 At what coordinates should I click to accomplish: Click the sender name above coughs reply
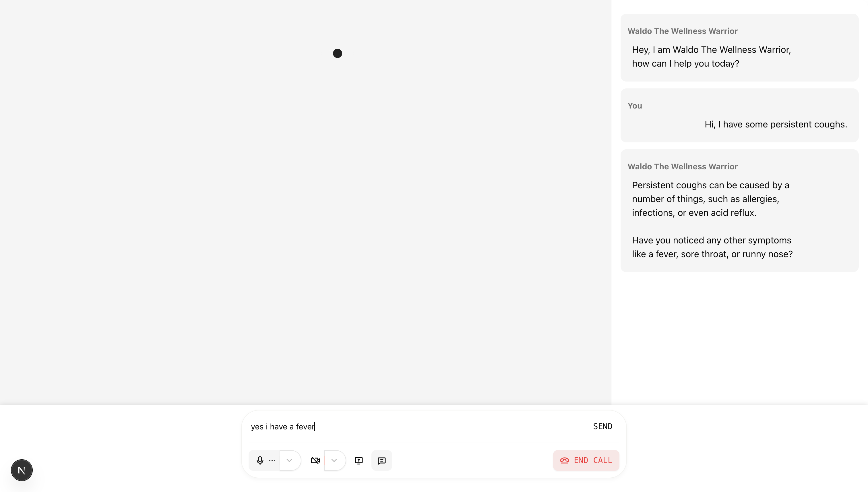682,166
